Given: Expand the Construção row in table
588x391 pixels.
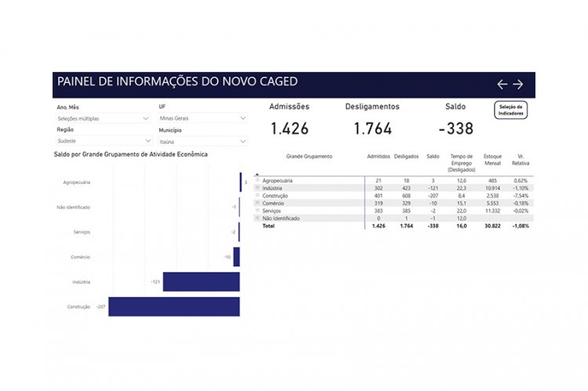Looking at the screenshot, I should [x=258, y=196].
